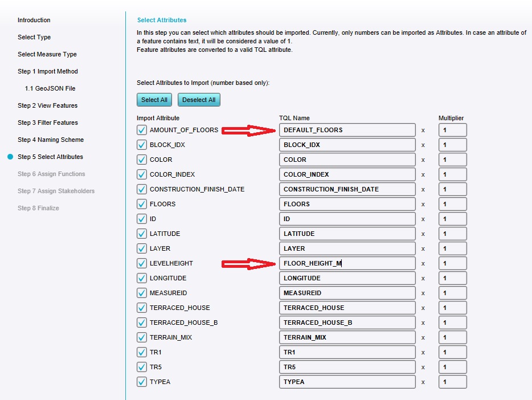Click the Deselect All button
Image resolution: width=532 pixels, height=400 pixels.
click(x=199, y=100)
